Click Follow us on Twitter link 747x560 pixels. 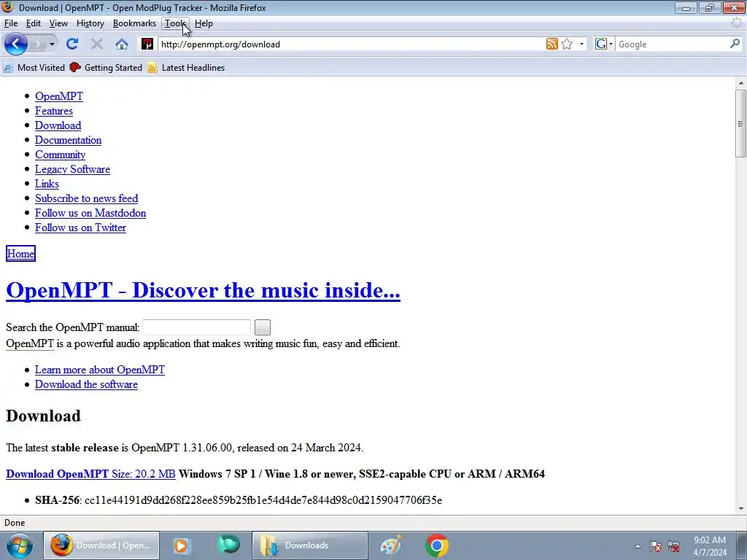(80, 227)
